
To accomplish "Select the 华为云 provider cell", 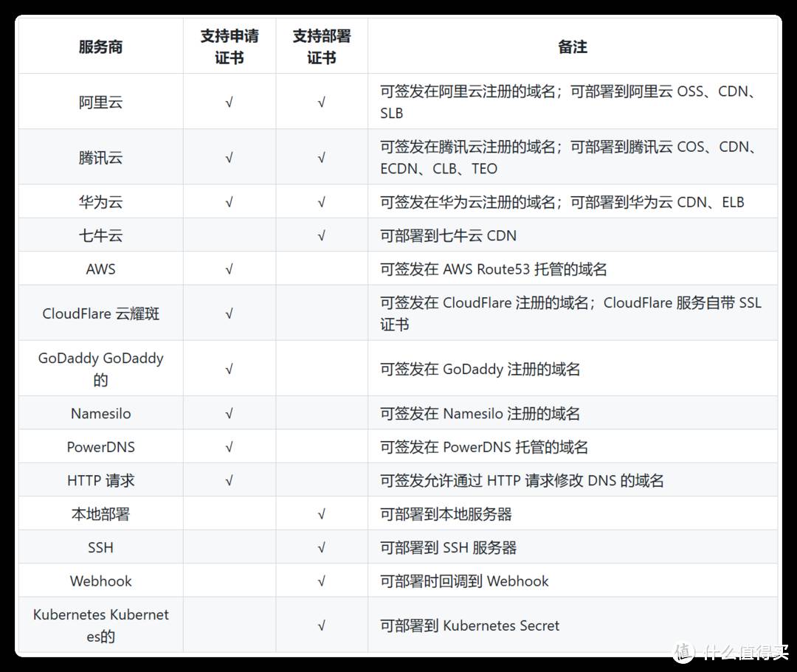I will pyautogui.click(x=100, y=202).
